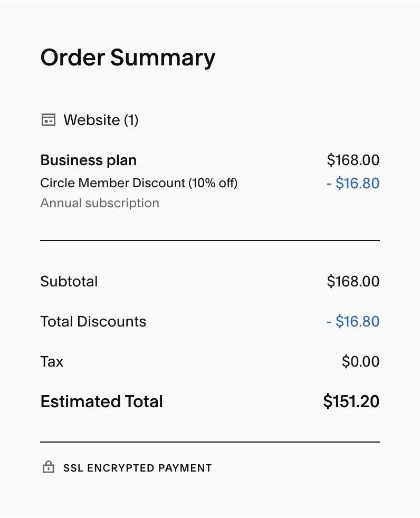Click the SSL ENCRYPTED PAYMENT text

[x=137, y=468]
